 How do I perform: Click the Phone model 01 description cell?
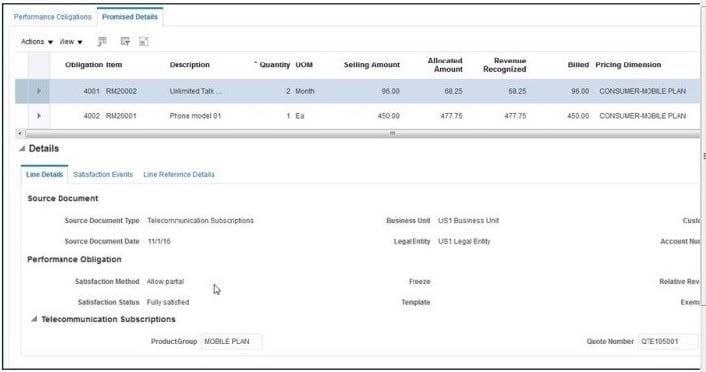point(195,116)
